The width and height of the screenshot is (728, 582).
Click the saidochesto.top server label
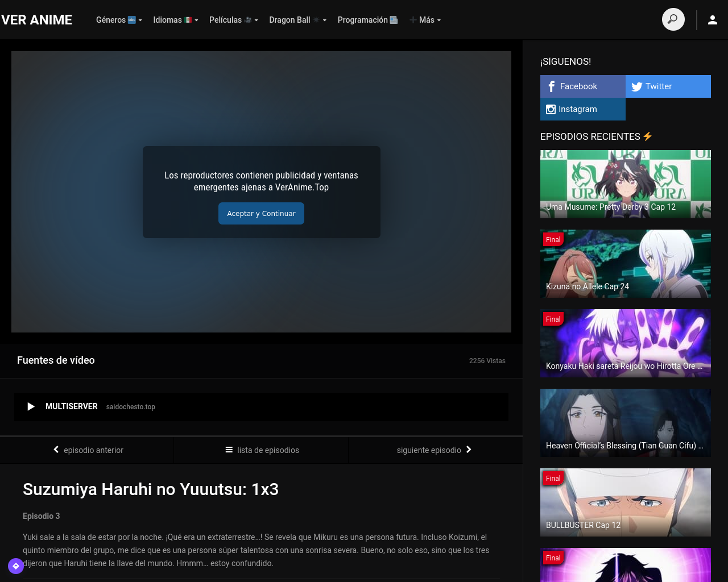coord(131,407)
